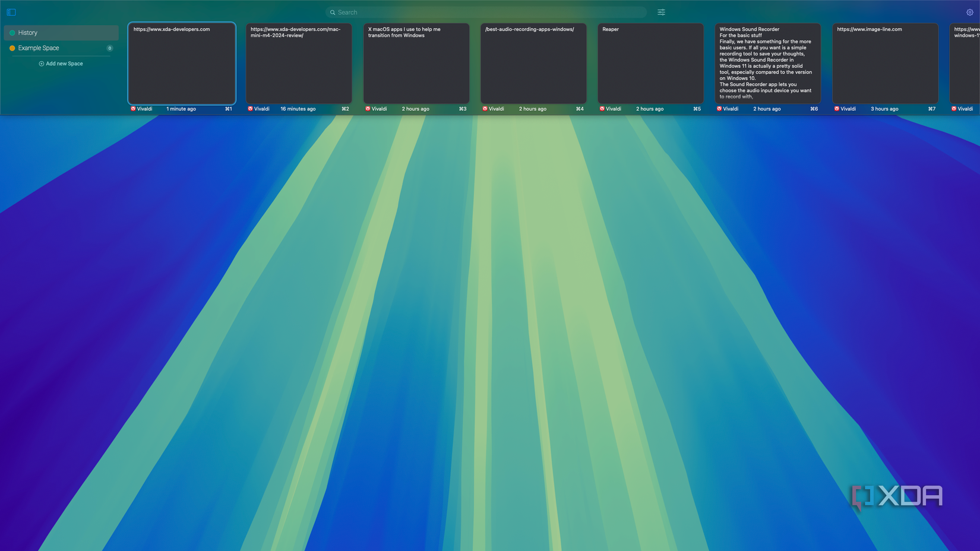The width and height of the screenshot is (980, 551).
Task: Click the plus icon beside Add new Space
Action: coord(42,64)
